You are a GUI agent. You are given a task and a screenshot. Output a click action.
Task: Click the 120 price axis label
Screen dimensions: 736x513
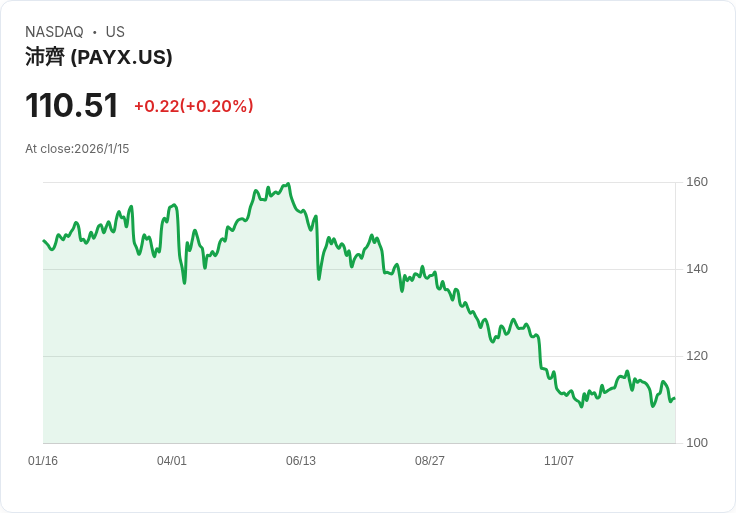coord(697,356)
